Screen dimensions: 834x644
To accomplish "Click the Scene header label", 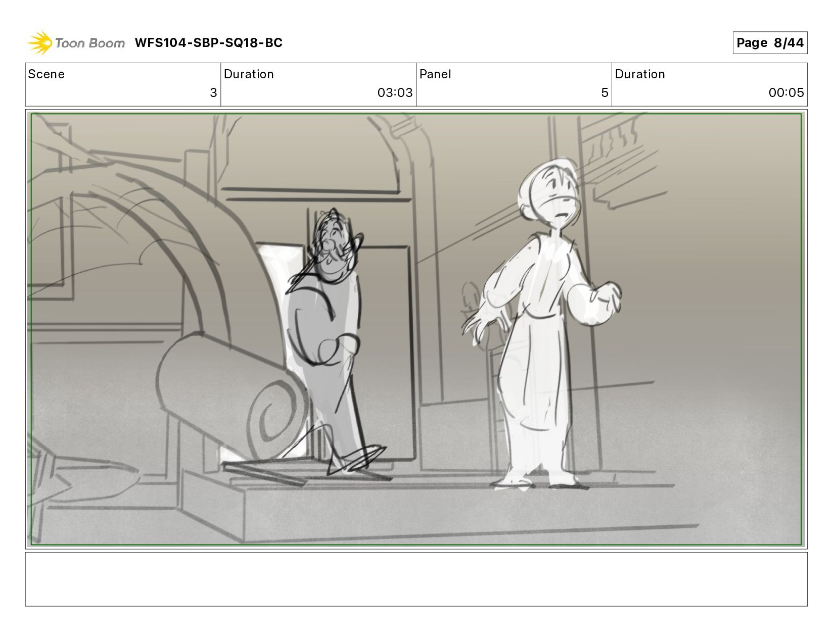I will pyautogui.click(x=47, y=74).
